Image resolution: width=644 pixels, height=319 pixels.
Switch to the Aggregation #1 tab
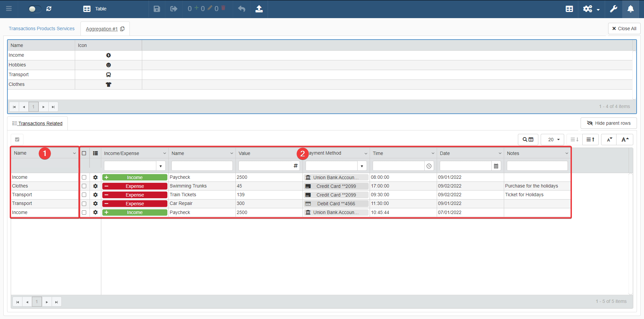click(x=102, y=29)
